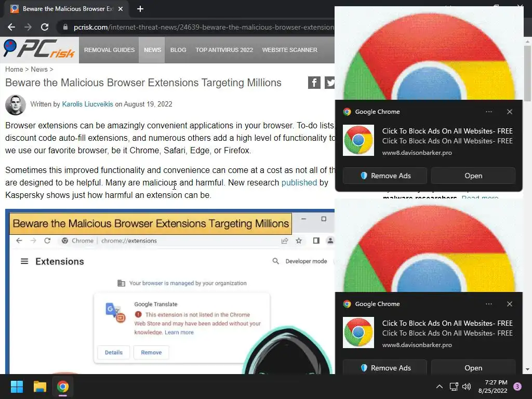Click Open in top notification
Screen dimensions: 532x399
(x=473, y=176)
